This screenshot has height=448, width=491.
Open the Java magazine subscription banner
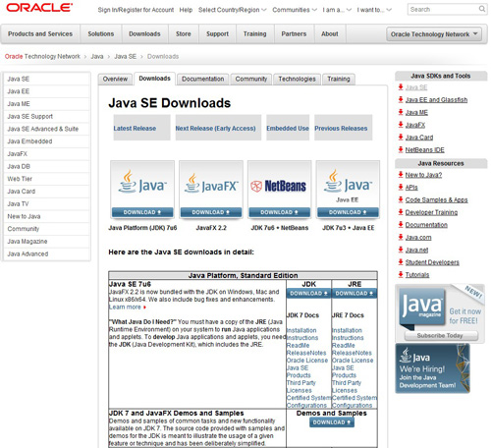[x=440, y=313]
